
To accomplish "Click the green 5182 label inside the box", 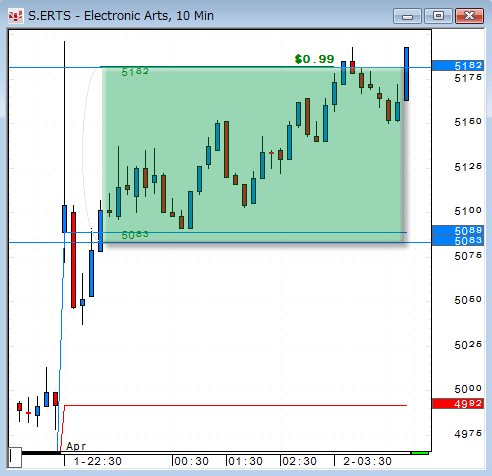I will coord(135,72).
